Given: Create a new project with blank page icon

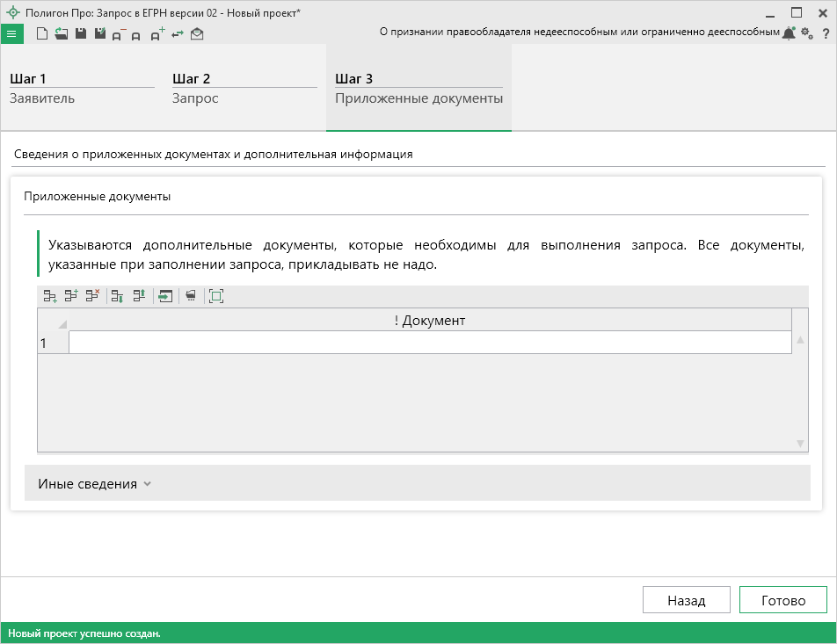Looking at the screenshot, I should point(41,33).
